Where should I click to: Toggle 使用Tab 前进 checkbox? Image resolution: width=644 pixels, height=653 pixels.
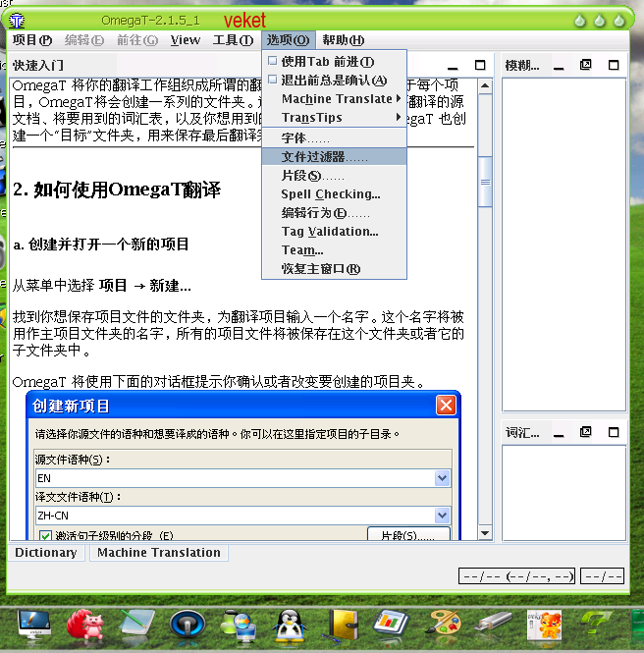click(272, 61)
